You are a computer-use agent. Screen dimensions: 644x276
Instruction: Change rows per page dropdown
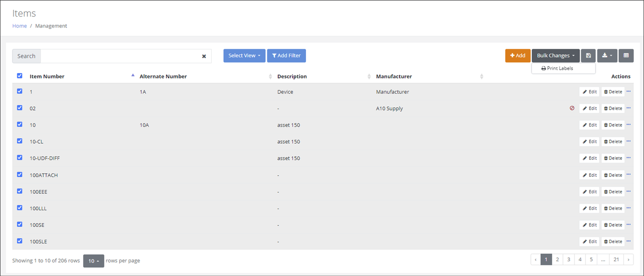pos(93,261)
